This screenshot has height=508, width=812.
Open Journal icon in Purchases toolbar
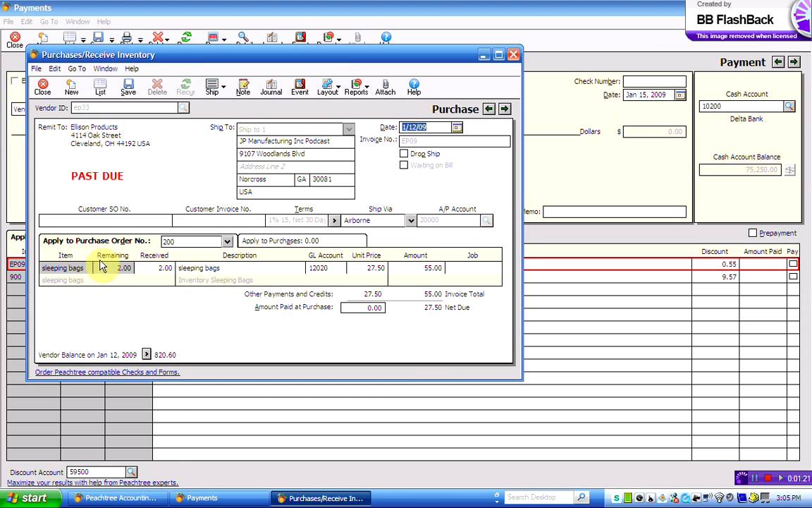pyautogui.click(x=271, y=87)
